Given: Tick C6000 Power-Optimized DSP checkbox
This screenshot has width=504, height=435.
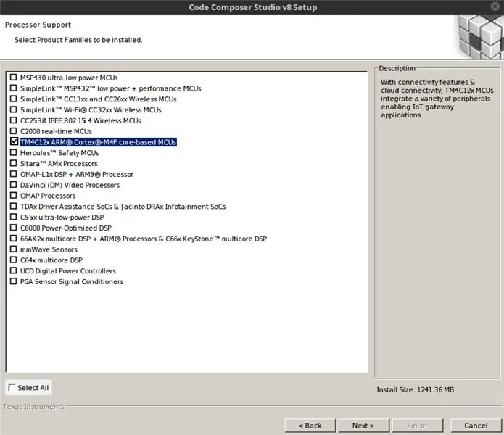Looking at the screenshot, I should [x=14, y=228].
